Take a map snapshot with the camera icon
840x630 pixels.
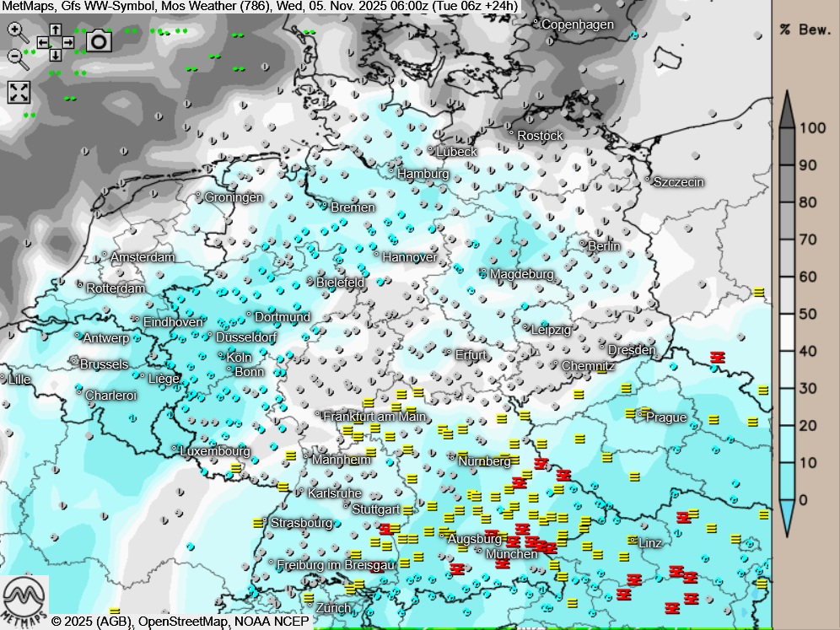(x=100, y=40)
